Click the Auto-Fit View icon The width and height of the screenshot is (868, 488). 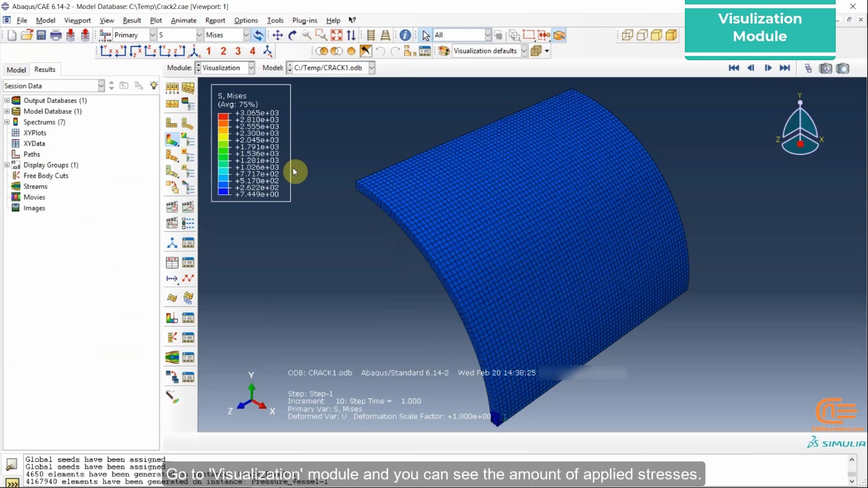(x=336, y=35)
